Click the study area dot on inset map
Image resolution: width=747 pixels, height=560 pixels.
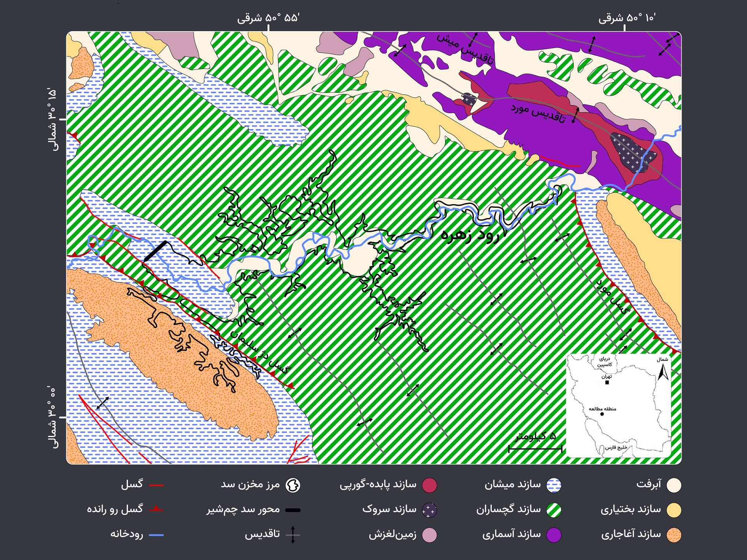tap(602, 414)
